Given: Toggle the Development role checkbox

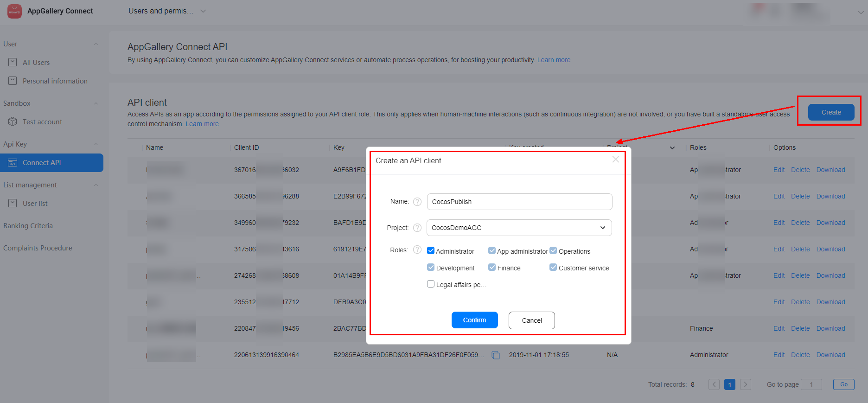Looking at the screenshot, I should click(x=431, y=267).
